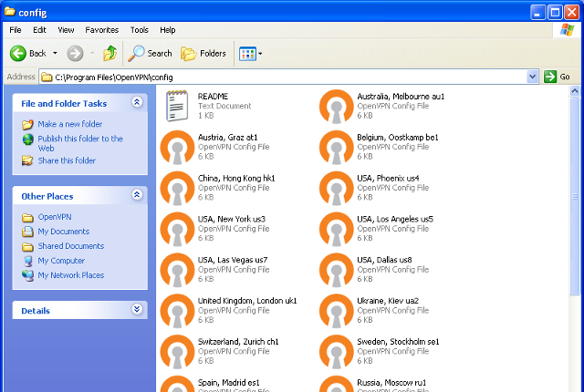Open My Computer link
The width and height of the screenshot is (584, 392).
61,261
